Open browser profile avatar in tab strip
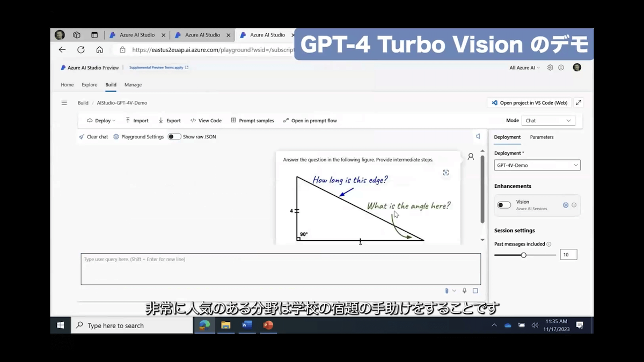Viewport: 644px width, 362px height. pos(60,35)
